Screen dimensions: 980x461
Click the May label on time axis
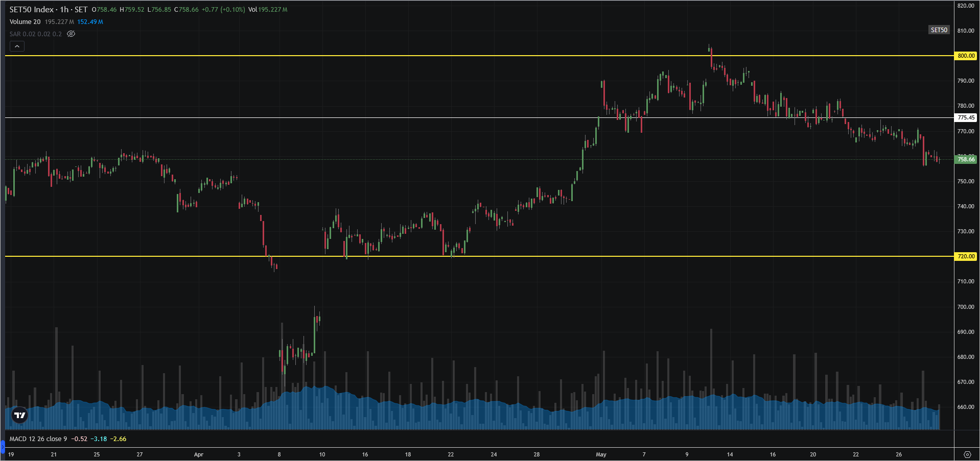pos(601,454)
